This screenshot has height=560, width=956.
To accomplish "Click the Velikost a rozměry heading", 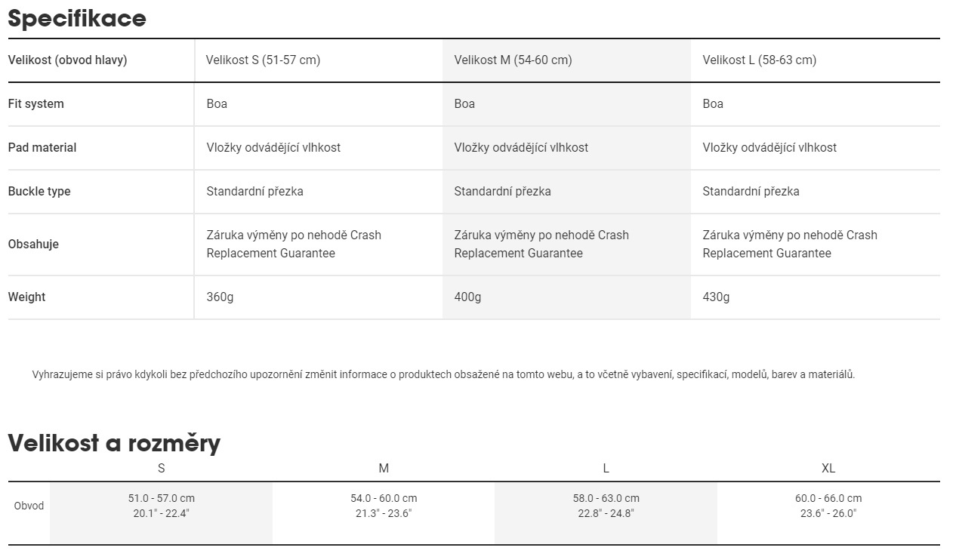I will click(x=114, y=443).
